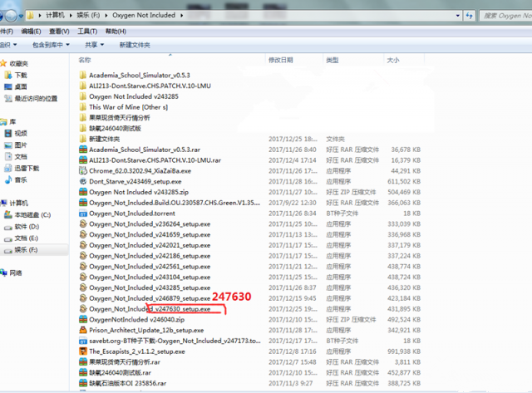Image resolution: width=532 pixels, height=393 pixels.
Task: Sort by the 类型 column header
Action: point(353,60)
